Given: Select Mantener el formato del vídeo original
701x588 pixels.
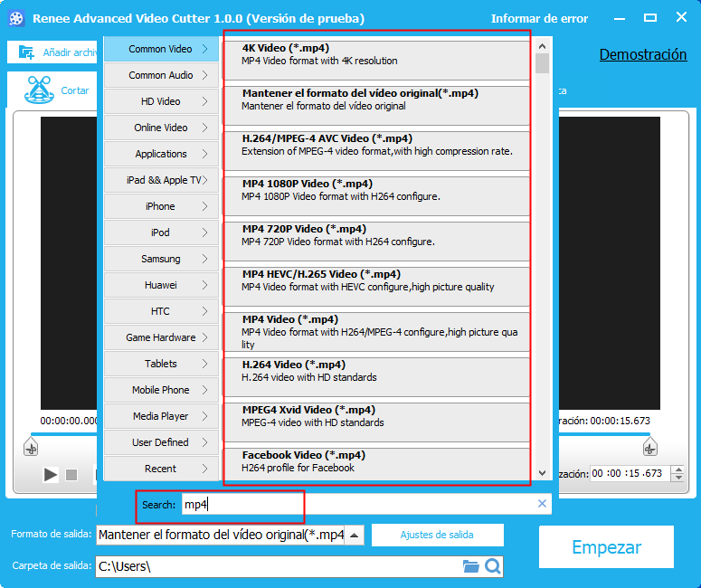Looking at the screenshot, I should click(376, 106).
